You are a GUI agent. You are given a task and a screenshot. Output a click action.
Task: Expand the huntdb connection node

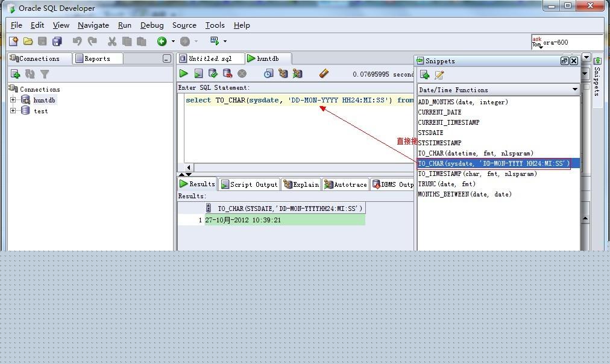click(x=13, y=100)
